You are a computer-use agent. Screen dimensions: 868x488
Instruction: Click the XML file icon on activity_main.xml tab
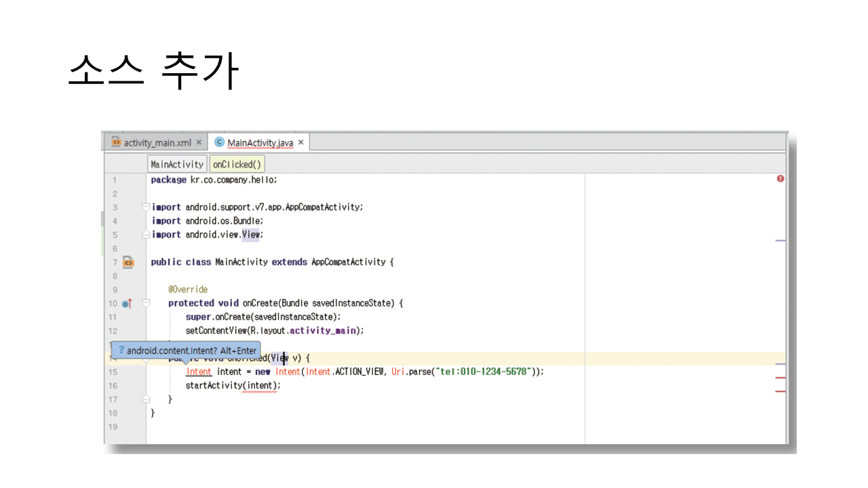coord(116,142)
